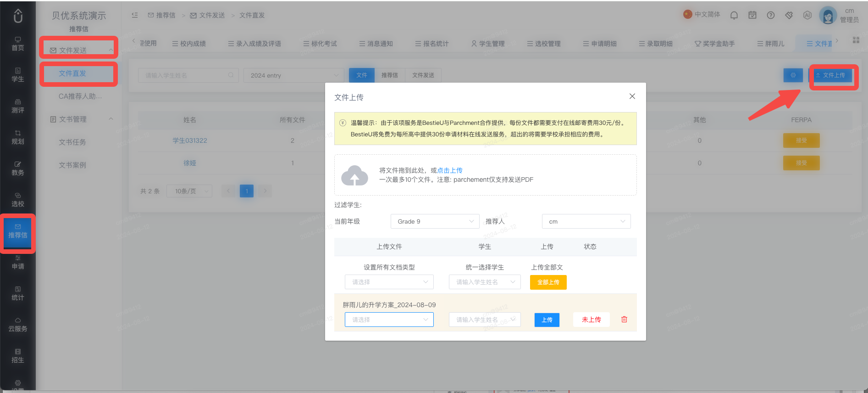This screenshot has height=393, width=868.
Task: Open 设置所有文档类型 dropdown
Action: click(x=389, y=282)
